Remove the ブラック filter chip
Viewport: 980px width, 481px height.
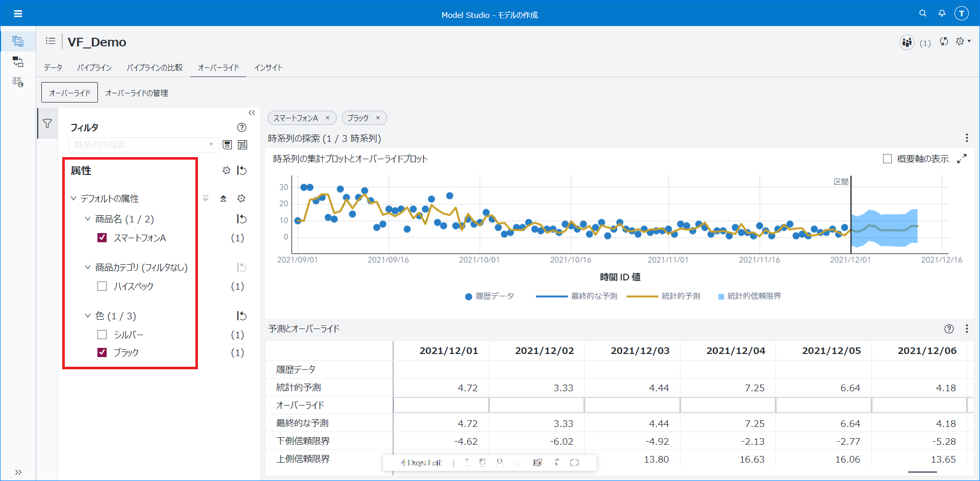[x=378, y=118]
